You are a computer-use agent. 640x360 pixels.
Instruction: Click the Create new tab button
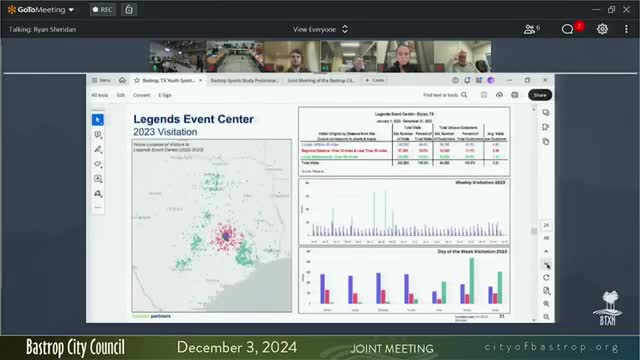[374, 80]
